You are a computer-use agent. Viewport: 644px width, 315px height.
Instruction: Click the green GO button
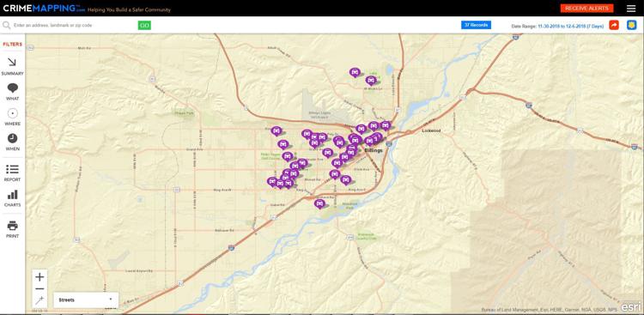pos(144,26)
